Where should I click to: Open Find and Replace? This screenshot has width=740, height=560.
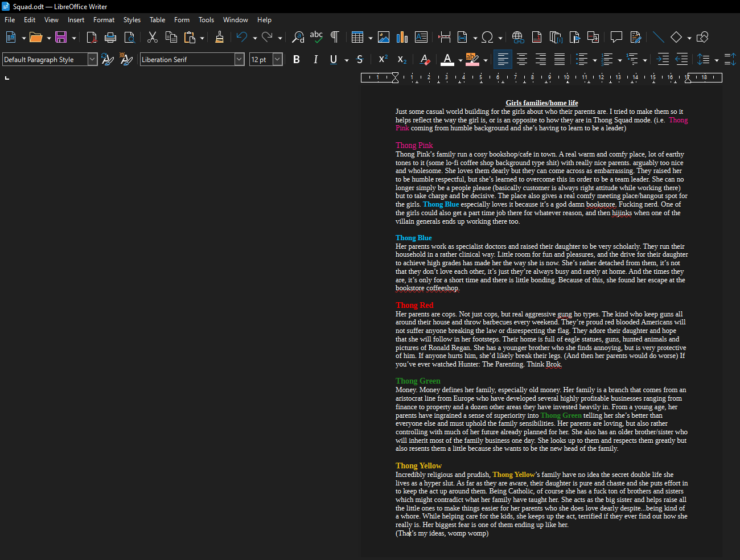click(298, 38)
